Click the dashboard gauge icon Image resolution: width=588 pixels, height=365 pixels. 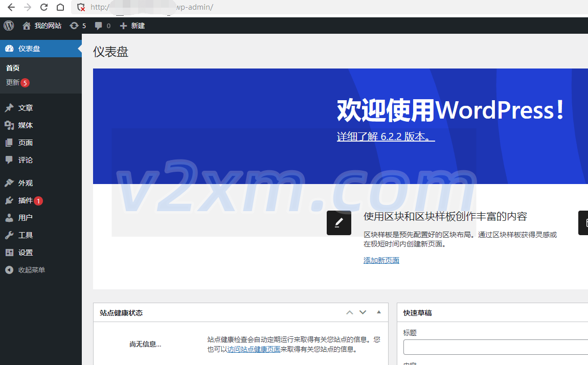pos(9,49)
